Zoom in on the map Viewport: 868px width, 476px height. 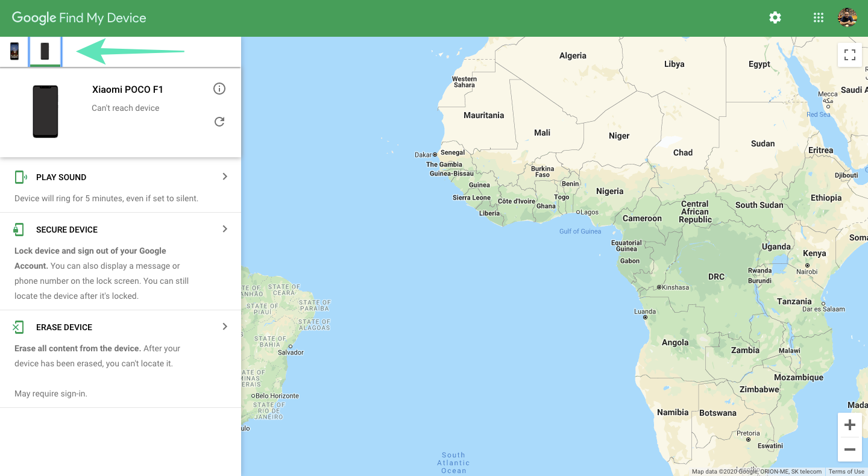click(x=850, y=425)
